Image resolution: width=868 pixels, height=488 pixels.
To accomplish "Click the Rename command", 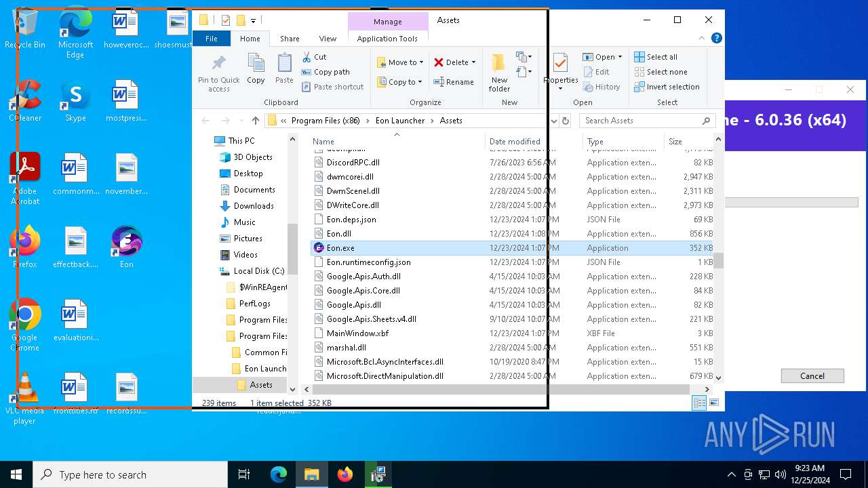I will (454, 82).
